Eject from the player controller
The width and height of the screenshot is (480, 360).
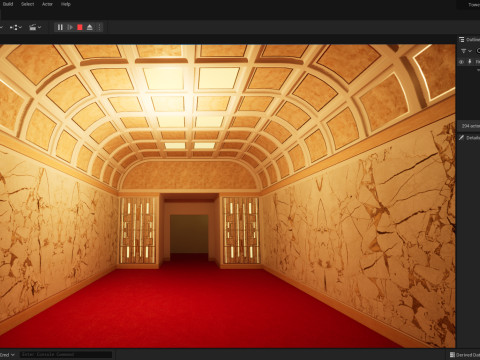pyautogui.click(x=89, y=27)
